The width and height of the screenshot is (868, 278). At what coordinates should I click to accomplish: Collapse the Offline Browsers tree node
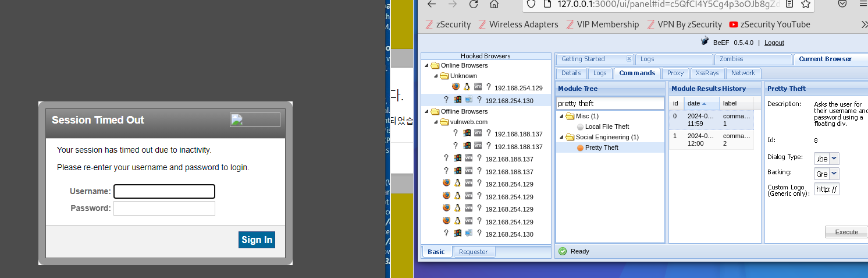point(427,111)
